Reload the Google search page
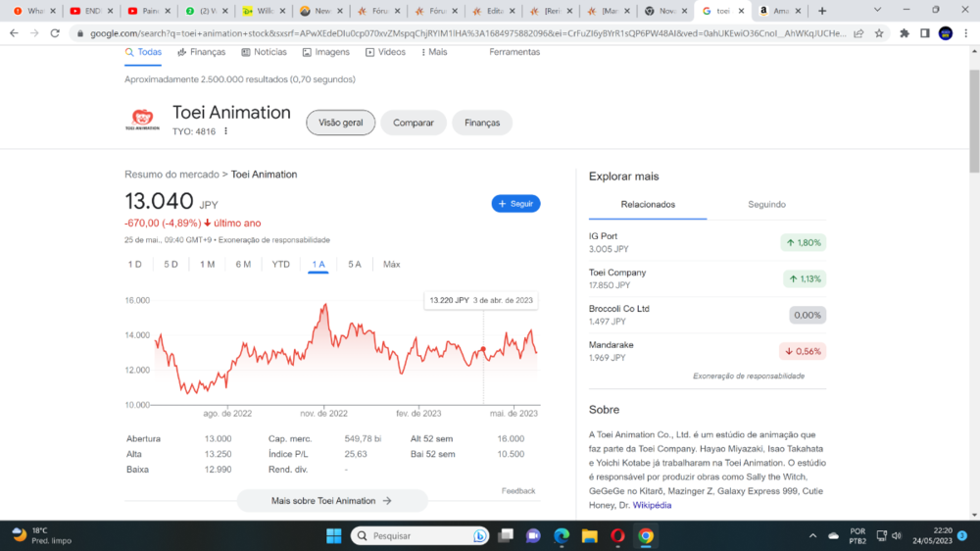The image size is (980, 551). click(x=55, y=33)
